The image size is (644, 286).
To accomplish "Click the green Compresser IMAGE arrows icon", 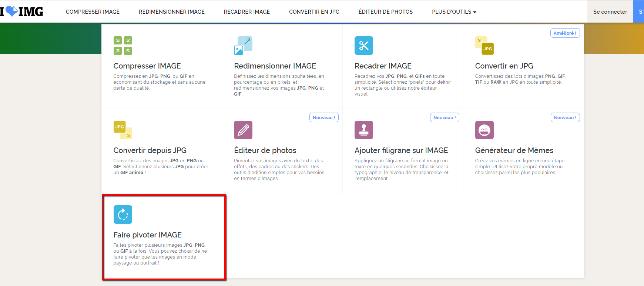I will coord(123,46).
